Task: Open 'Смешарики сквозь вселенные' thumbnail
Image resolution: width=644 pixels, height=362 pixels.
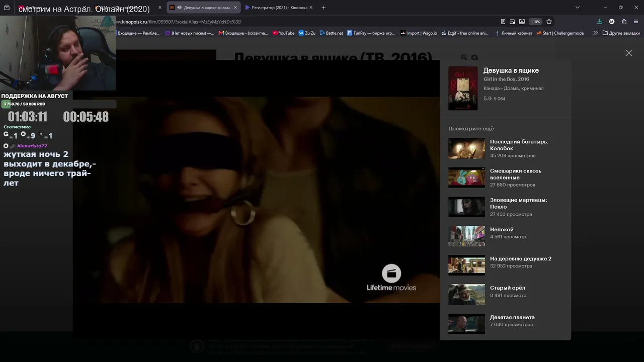Action: point(466,178)
